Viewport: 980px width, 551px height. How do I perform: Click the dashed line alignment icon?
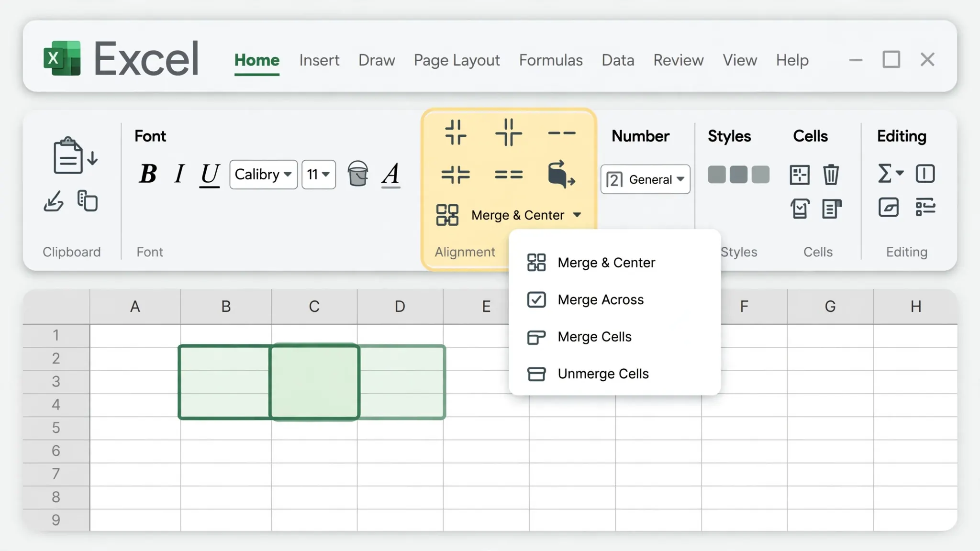562,133
